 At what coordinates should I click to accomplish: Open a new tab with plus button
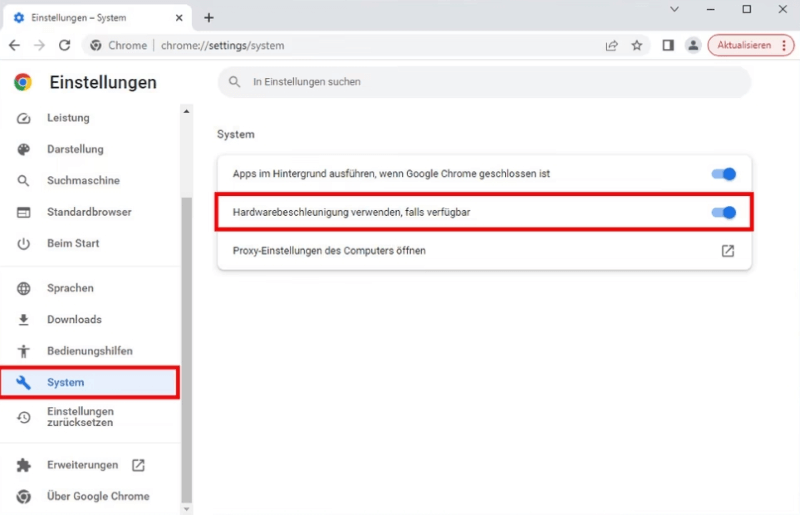[x=209, y=18]
